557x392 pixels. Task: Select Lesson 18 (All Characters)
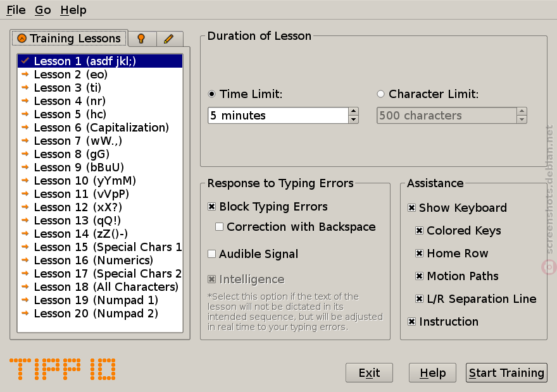[x=100, y=287]
